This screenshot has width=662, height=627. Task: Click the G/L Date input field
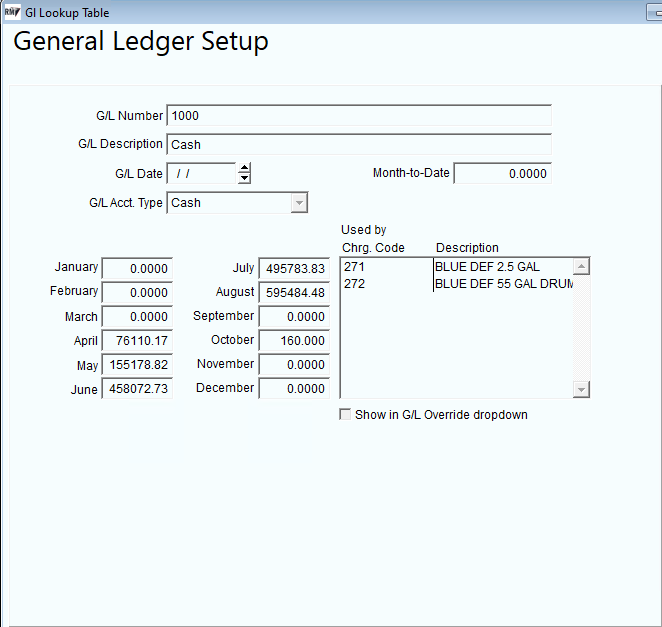[202, 173]
